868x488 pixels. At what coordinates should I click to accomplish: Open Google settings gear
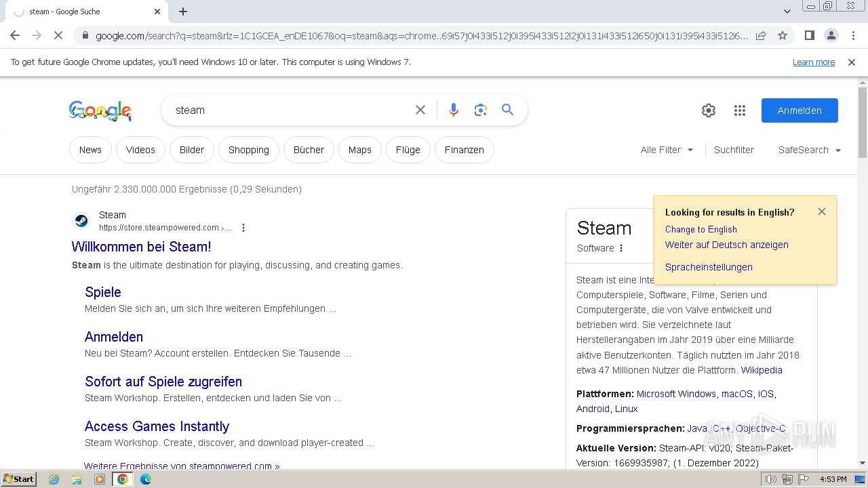tap(709, 110)
